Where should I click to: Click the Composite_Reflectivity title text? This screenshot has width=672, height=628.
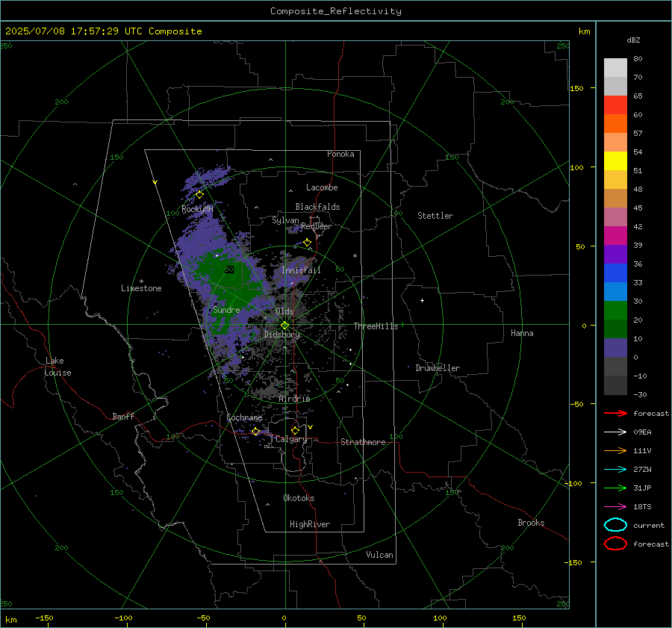[336, 11]
